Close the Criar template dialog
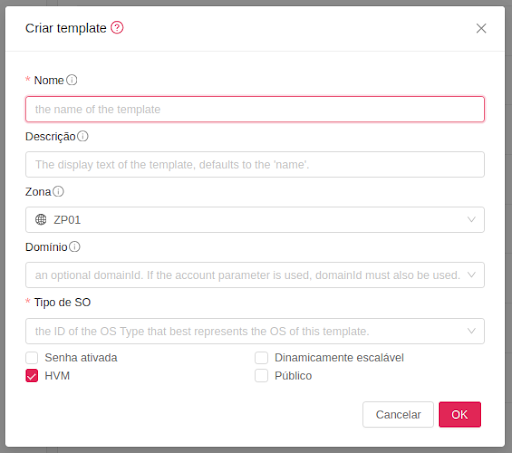 [x=481, y=28]
